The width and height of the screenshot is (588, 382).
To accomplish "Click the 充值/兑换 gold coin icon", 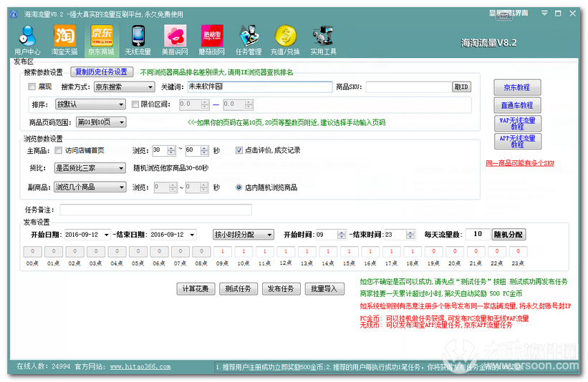I will click(x=285, y=39).
